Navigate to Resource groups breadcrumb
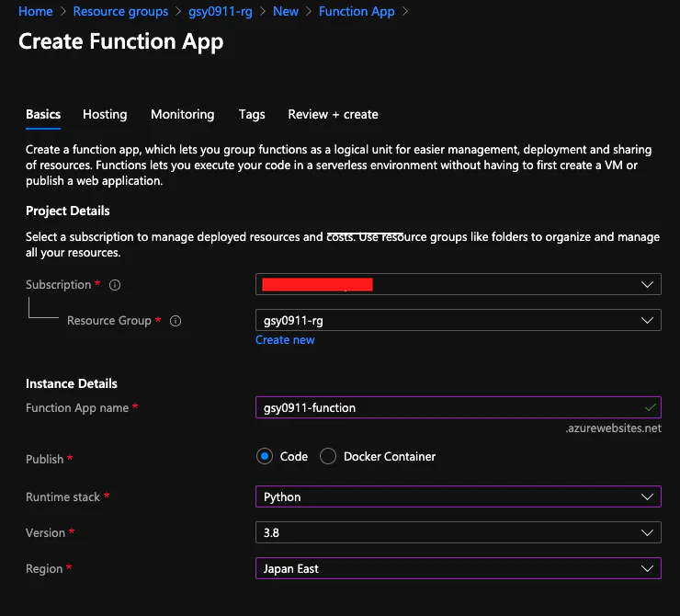The width and height of the screenshot is (680, 616). click(x=120, y=11)
